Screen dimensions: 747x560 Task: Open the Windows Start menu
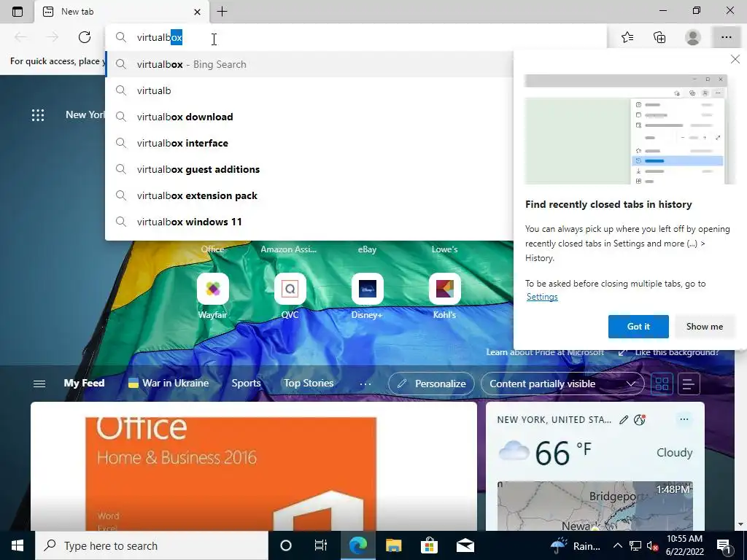click(x=18, y=545)
